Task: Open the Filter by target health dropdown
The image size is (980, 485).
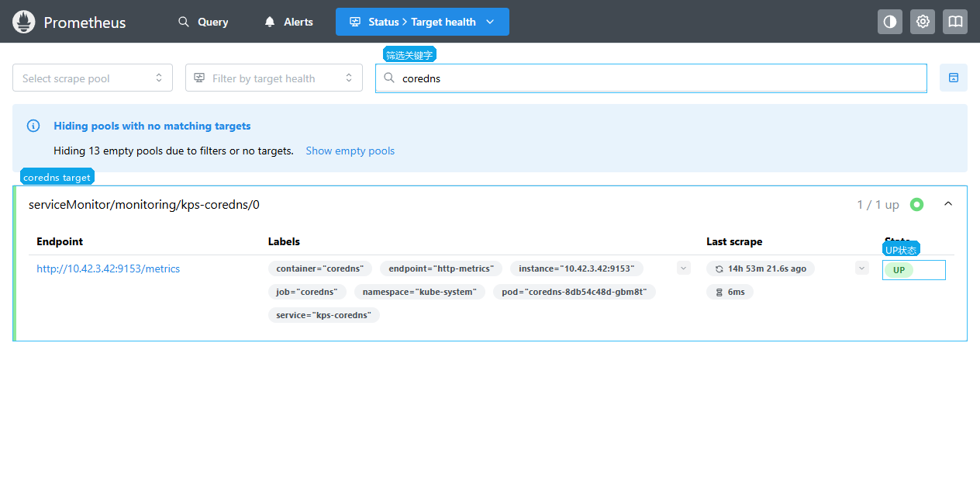Action: [x=274, y=78]
